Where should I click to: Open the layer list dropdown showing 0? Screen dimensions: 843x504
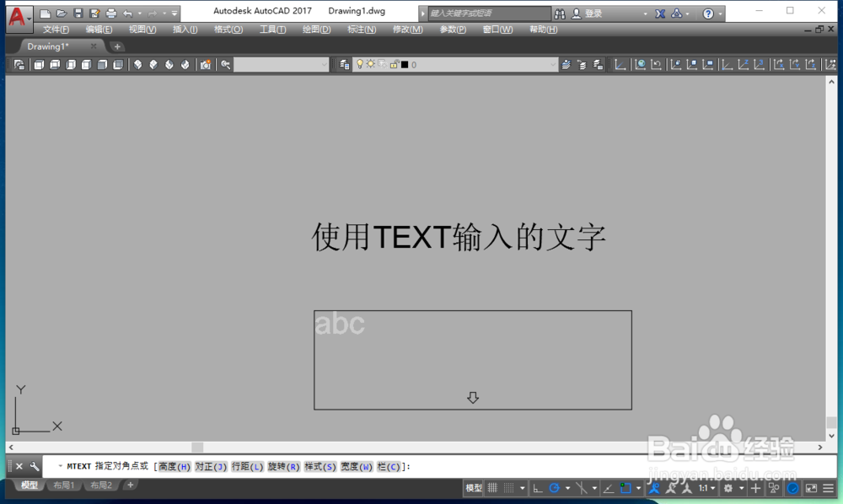[x=455, y=65]
